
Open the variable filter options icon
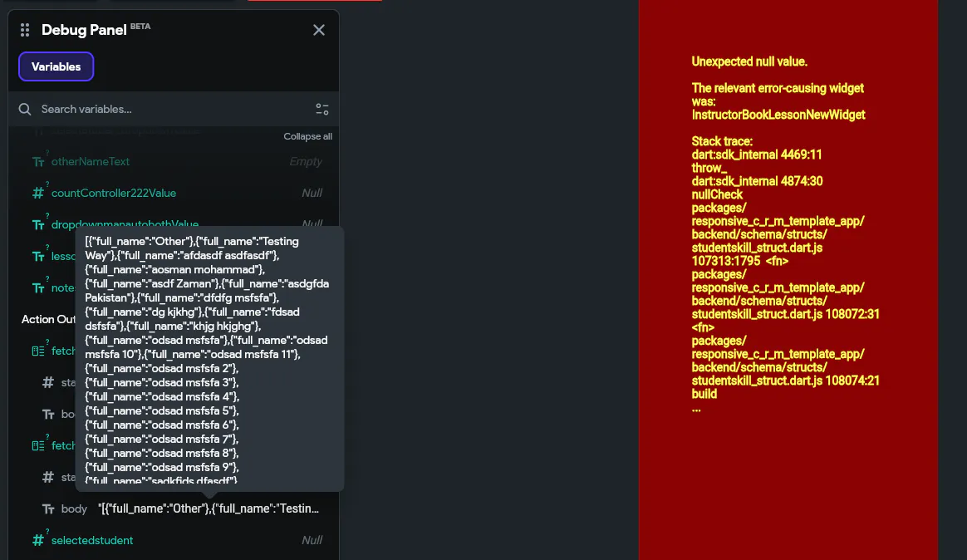click(322, 109)
